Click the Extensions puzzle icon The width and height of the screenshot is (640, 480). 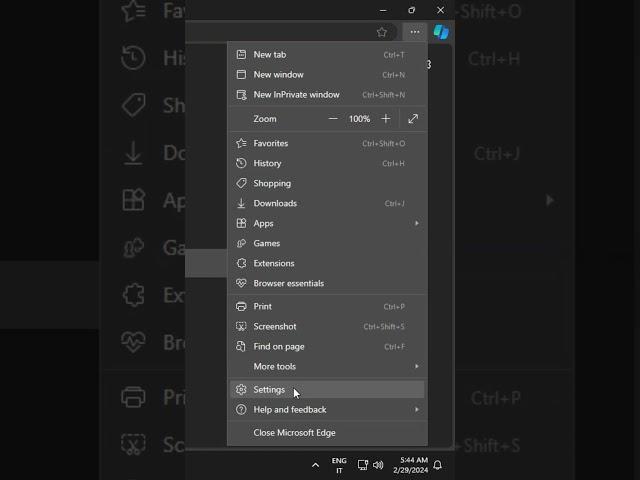coord(241,263)
